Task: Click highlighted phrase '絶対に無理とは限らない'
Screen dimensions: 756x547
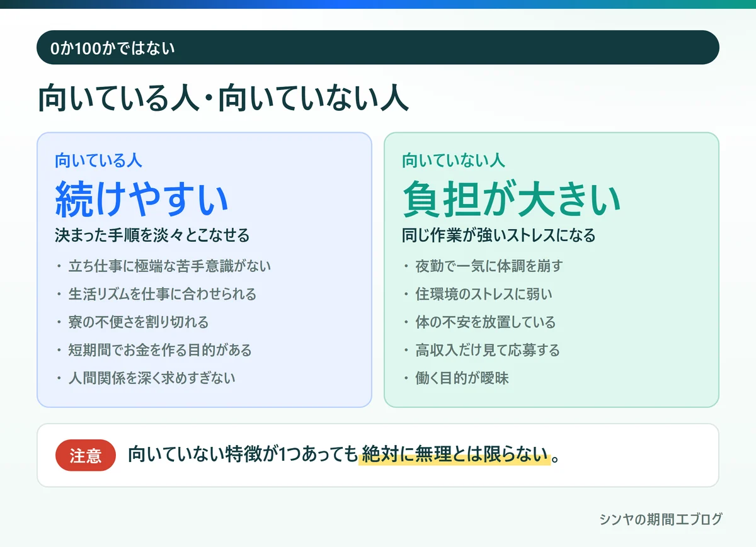Action: pos(454,455)
